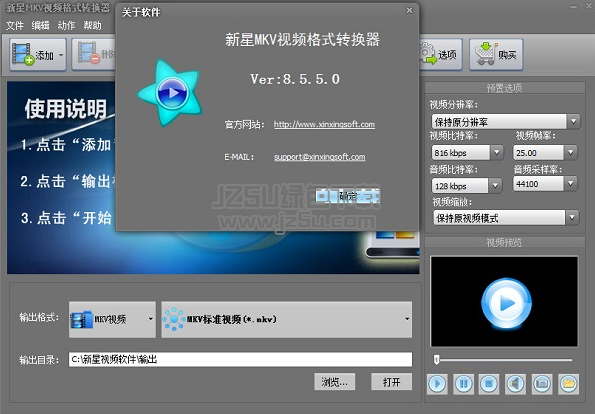Expand the 音频采样率 44100 dropdown
Screen dimensions: 595x414
tap(570, 184)
